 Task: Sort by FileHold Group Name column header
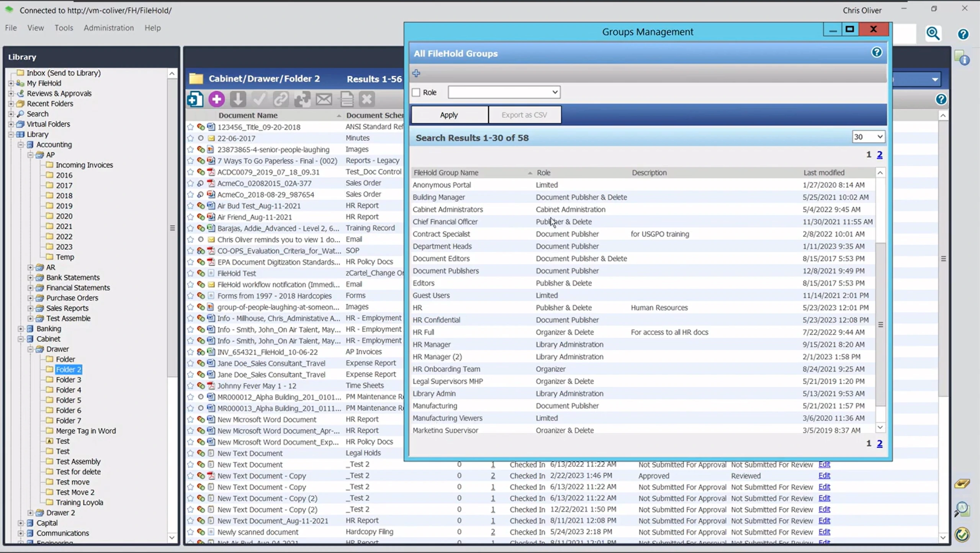click(446, 173)
